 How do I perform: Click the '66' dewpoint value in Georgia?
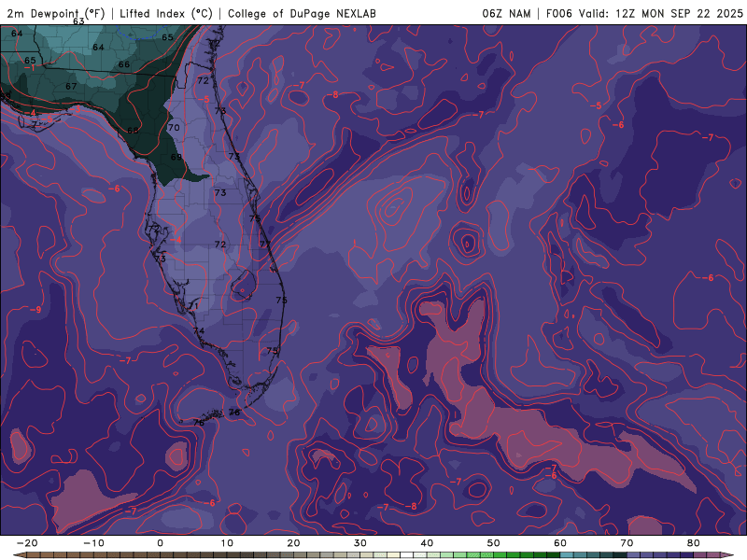click(x=124, y=64)
